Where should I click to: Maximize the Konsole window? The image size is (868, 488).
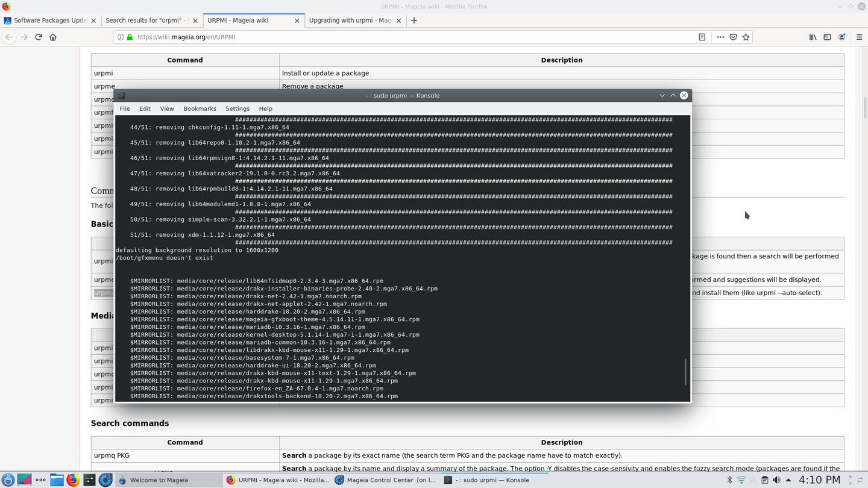coord(673,95)
